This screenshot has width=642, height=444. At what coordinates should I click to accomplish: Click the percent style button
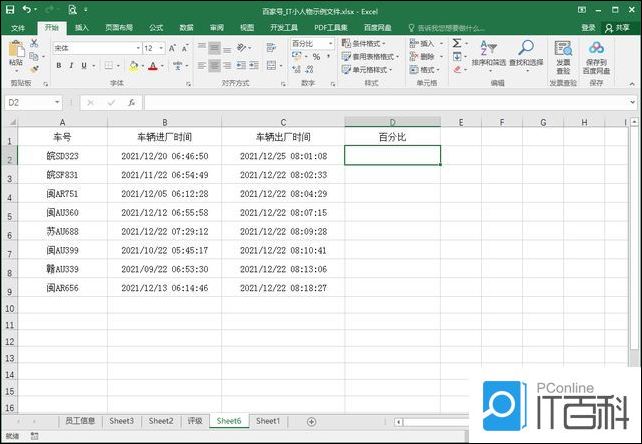[316, 57]
